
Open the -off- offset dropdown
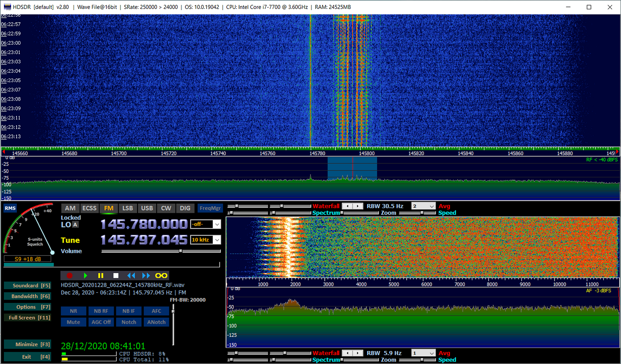point(205,224)
